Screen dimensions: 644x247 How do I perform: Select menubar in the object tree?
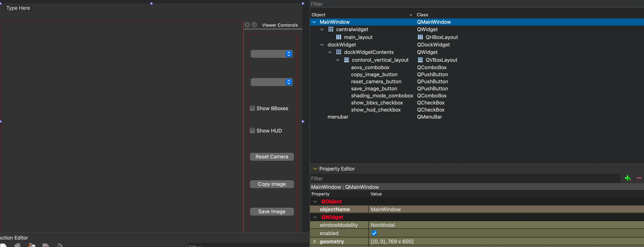[x=338, y=117]
